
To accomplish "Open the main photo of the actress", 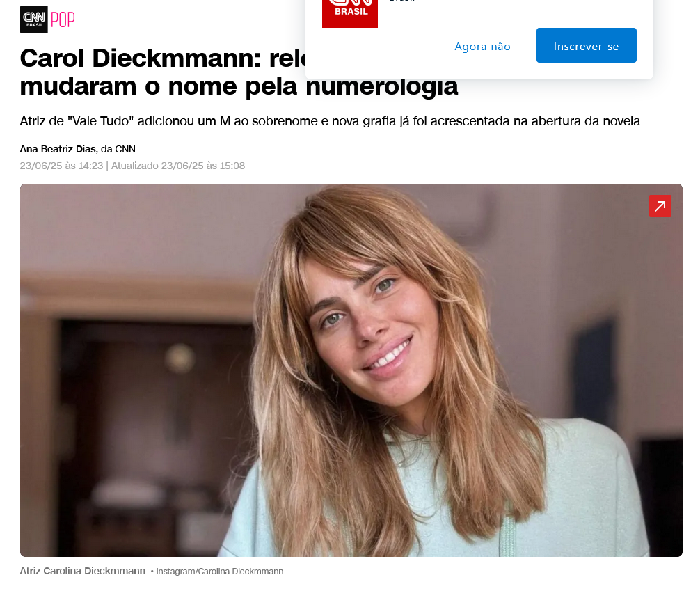I will [x=351, y=370].
